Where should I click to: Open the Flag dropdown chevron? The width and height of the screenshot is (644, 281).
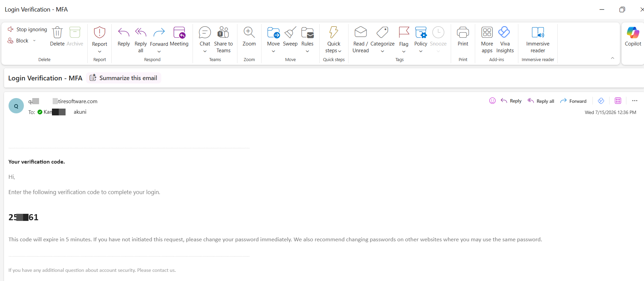[x=404, y=52]
